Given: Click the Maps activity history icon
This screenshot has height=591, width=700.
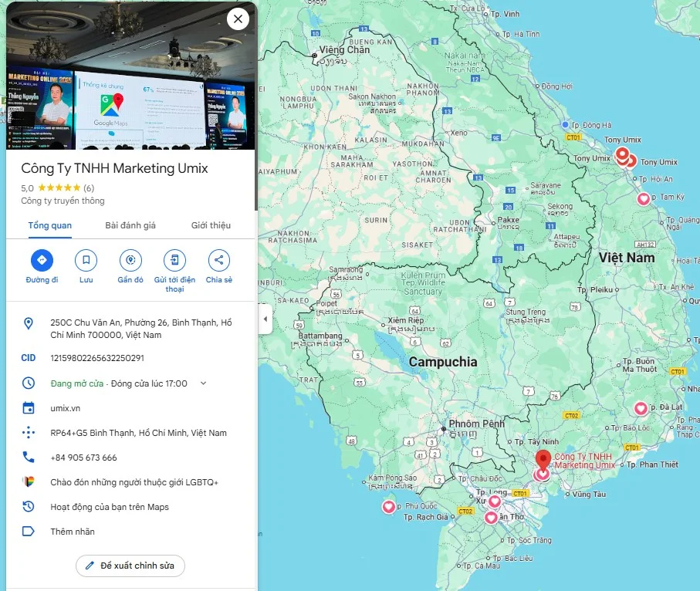Looking at the screenshot, I should 28,507.
